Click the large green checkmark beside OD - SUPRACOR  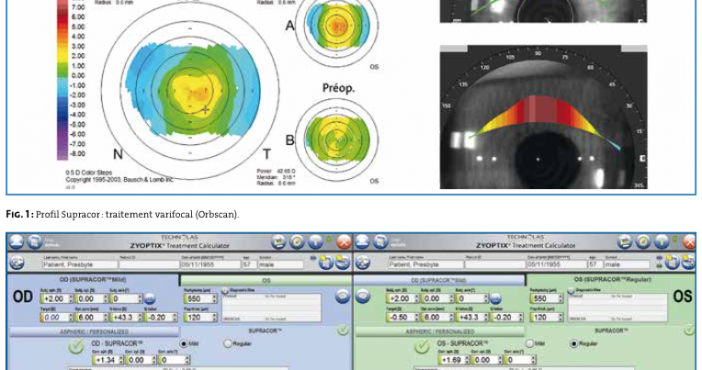click(x=76, y=346)
